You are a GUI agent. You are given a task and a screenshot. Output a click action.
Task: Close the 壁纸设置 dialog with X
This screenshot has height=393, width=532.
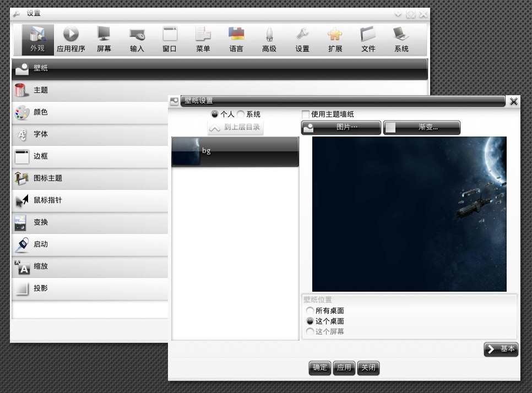[x=514, y=101]
